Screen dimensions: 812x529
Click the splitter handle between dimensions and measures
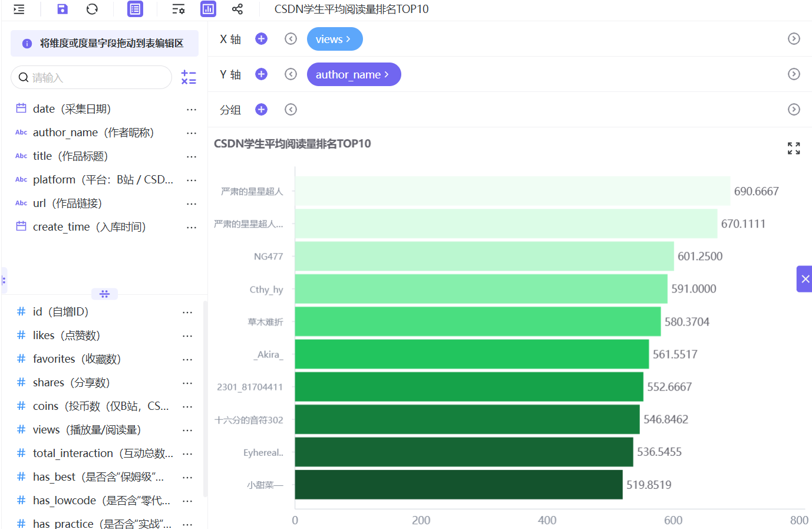pos(104,294)
